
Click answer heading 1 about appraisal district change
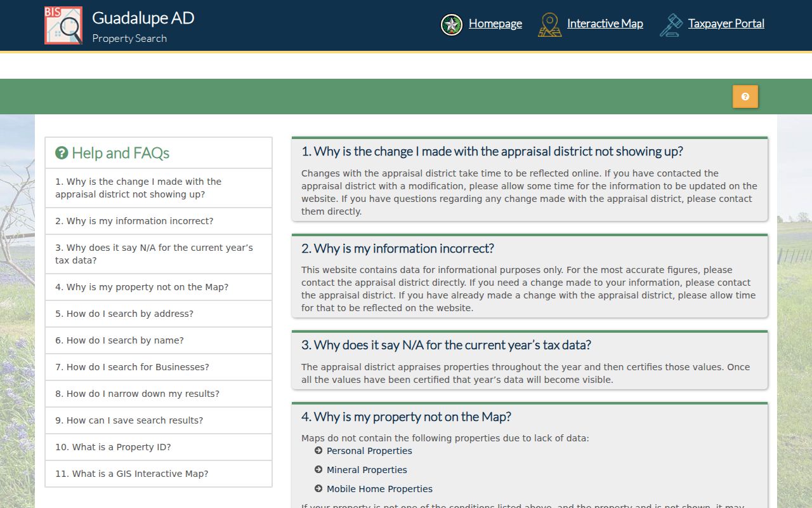492,152
